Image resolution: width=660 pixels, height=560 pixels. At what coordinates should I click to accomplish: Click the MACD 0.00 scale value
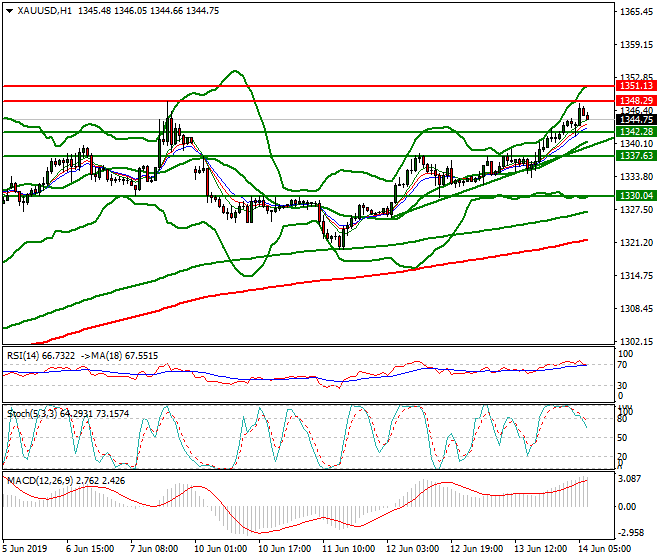(x=627, y=507)
